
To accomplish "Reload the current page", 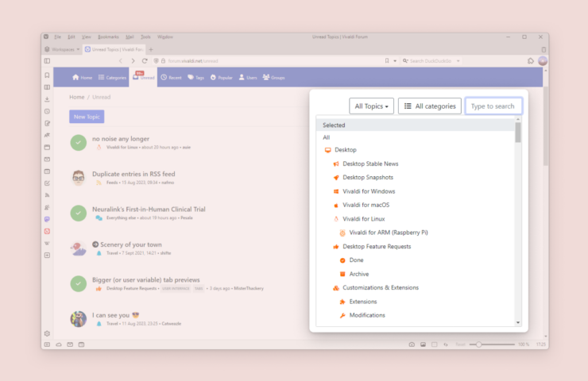I will (x=145, y=60).
